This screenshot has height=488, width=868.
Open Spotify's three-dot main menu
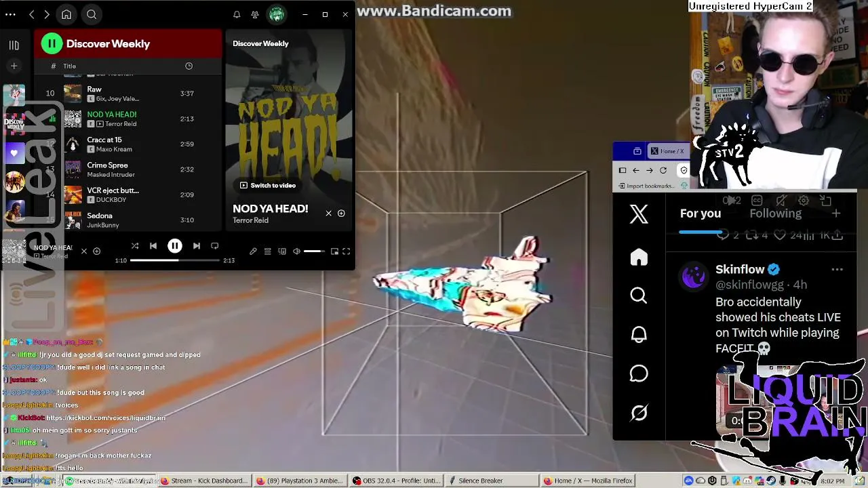click(x=10, y=14)
